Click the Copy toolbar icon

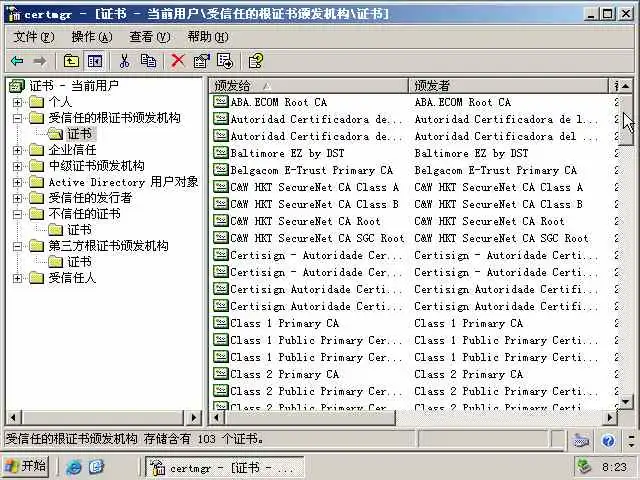tap(148, 61)
